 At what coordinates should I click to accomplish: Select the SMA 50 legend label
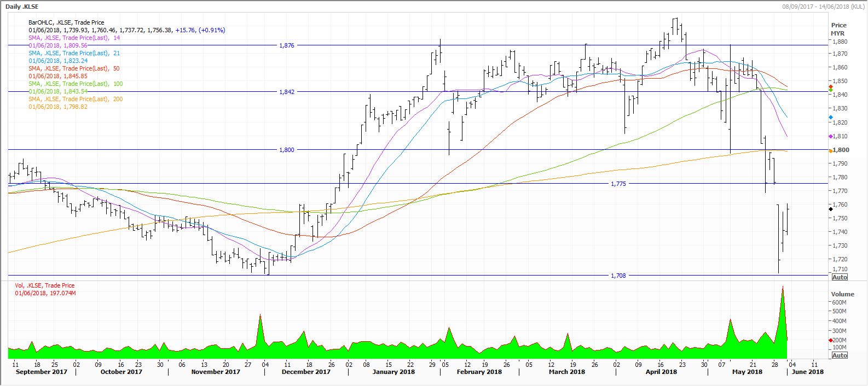coord(74,69)
